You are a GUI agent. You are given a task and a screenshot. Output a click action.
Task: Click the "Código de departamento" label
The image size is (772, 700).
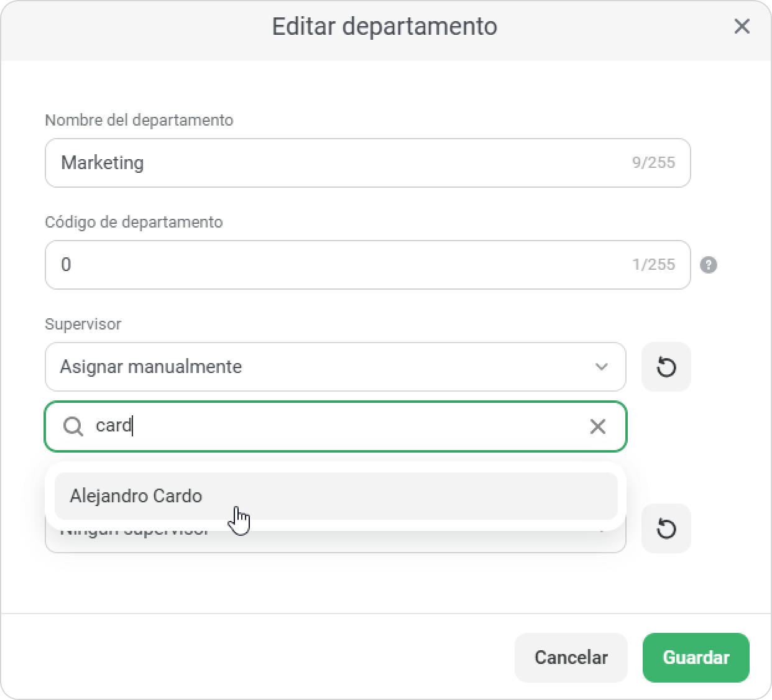134,222
